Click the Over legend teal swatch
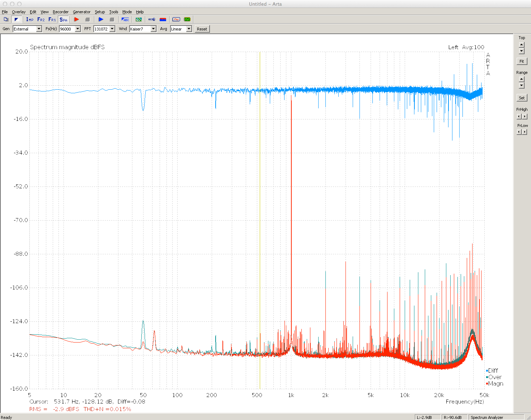 pos(487,377)
